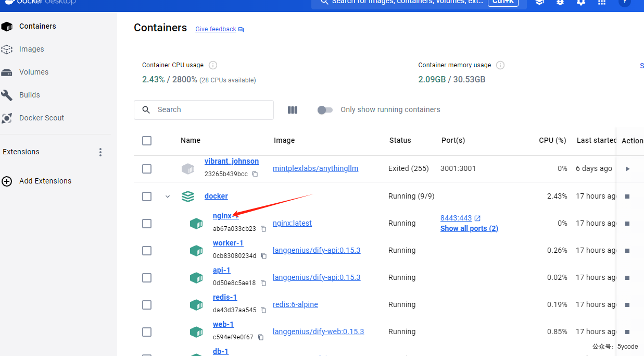Screen dimensions: 644x356
Task: Stop the api-1 container
Action: [x=627, y=278]
